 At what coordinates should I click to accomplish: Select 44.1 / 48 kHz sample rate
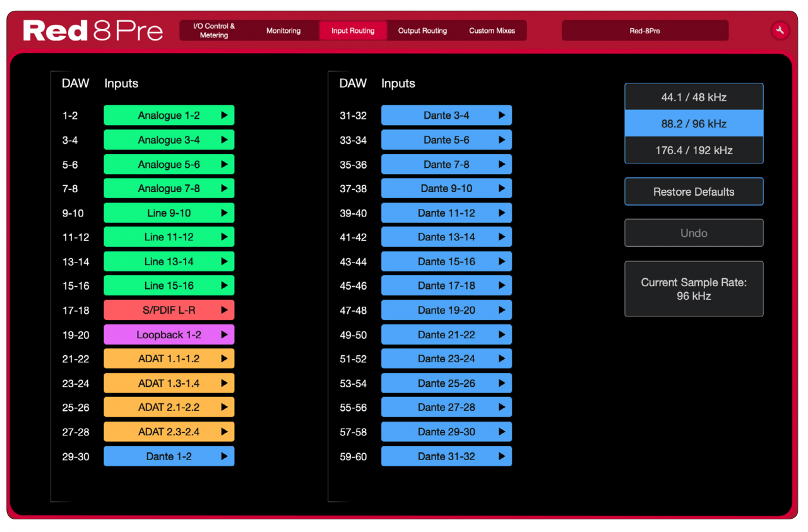point(694,97)
